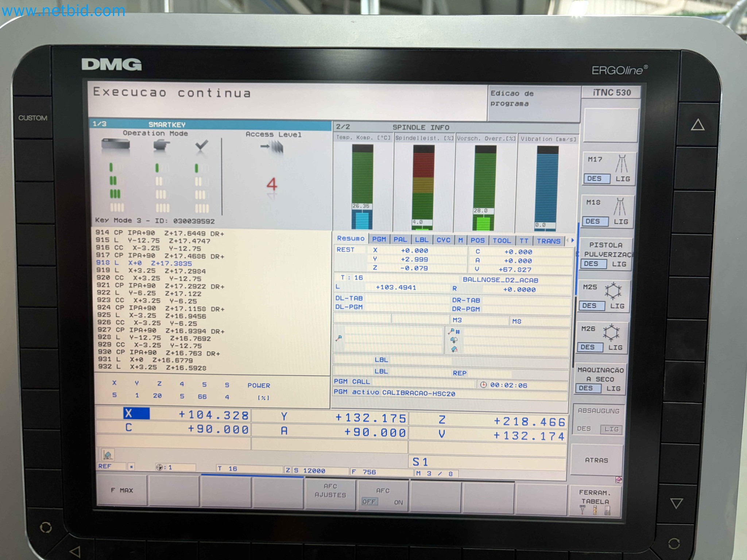Turn AFC softkey to ON
The image size is (747, 560).
tap(398, 502)
